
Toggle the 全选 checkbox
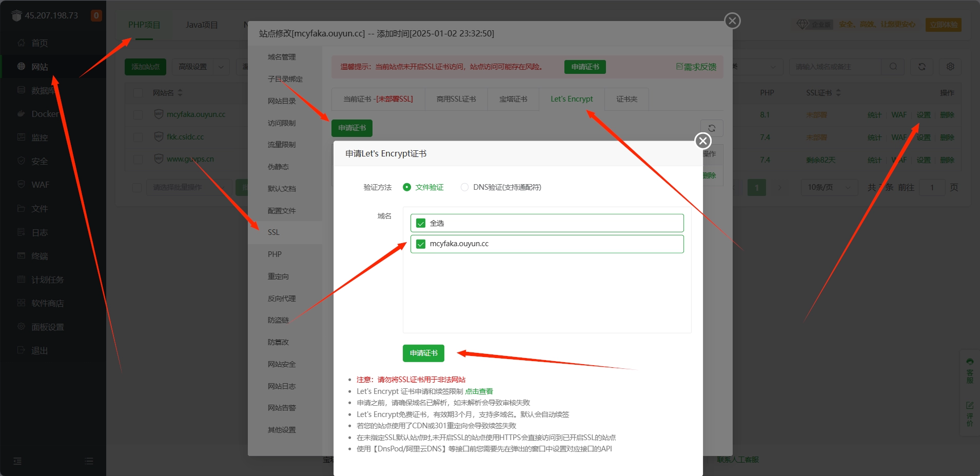point(421,223)
